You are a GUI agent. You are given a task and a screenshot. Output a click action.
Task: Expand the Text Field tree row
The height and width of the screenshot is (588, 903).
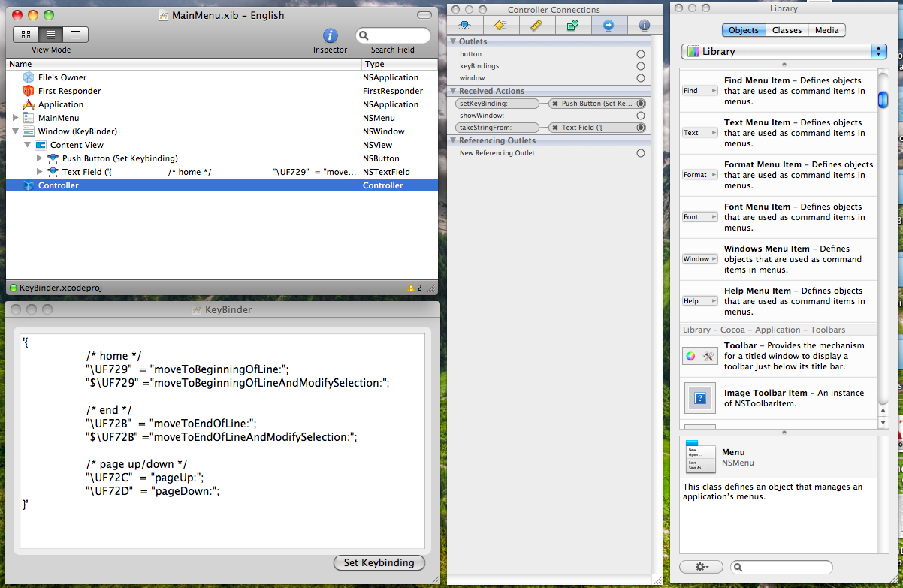click(x=40, y=172)
